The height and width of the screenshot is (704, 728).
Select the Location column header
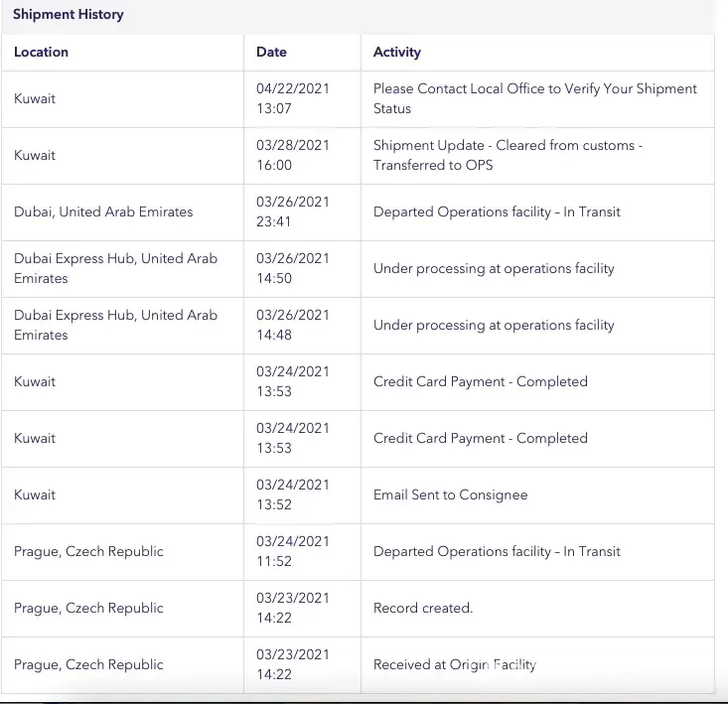coord(42,52)
